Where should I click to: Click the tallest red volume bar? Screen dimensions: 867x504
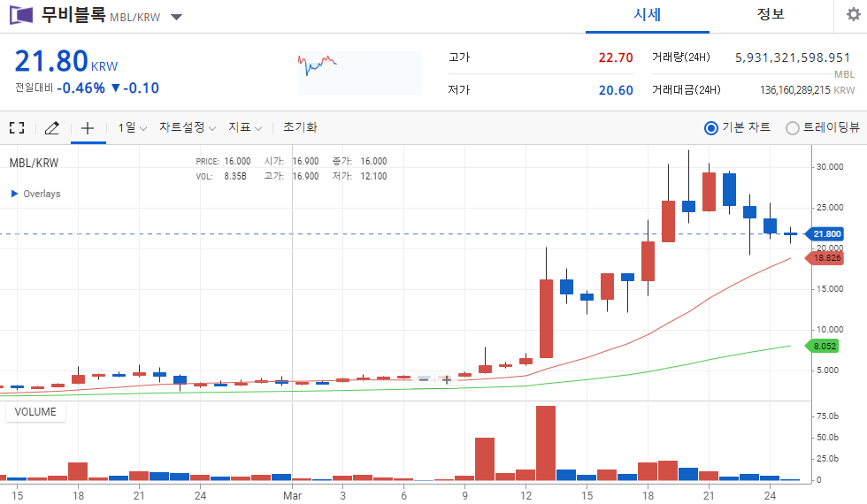pyautogui.click(x=546, y=443)
